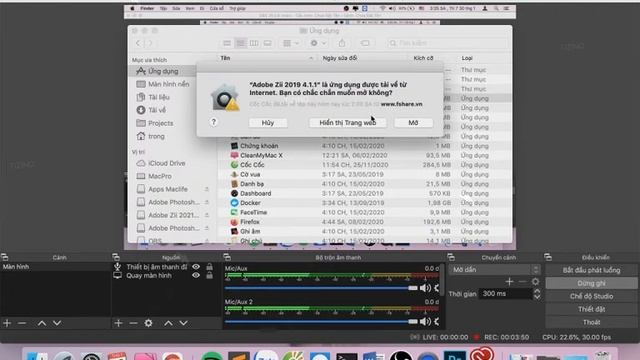
Task: Open the Finder menu in the menu bar
Action: point(147,8)
